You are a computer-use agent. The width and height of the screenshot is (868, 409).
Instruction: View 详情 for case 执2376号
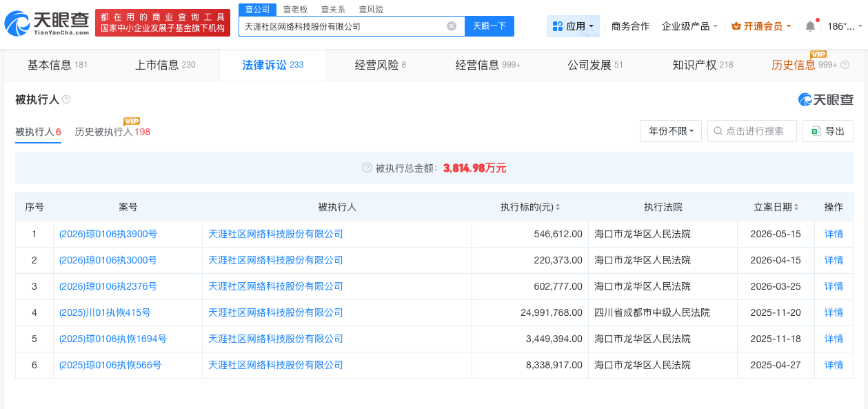[834, 286]
